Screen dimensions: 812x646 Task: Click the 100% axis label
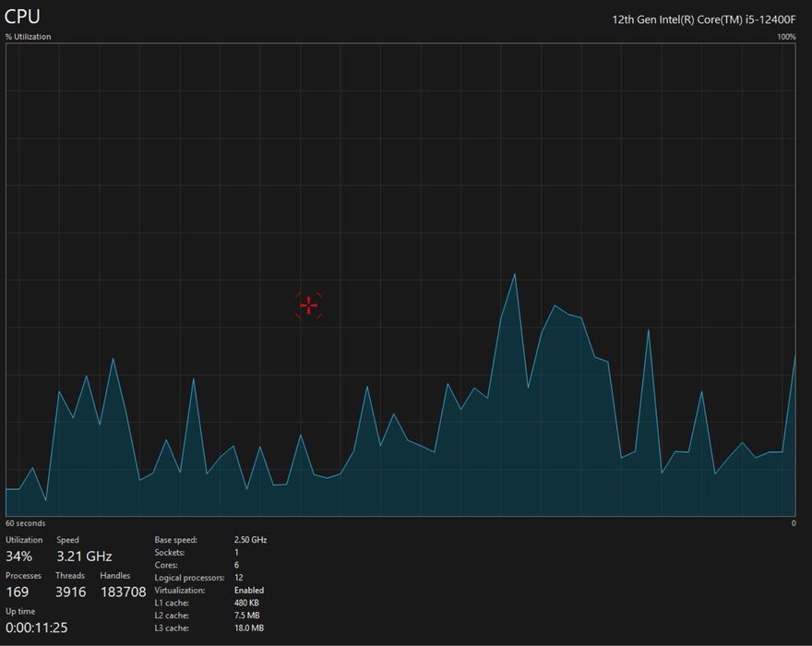786,37
